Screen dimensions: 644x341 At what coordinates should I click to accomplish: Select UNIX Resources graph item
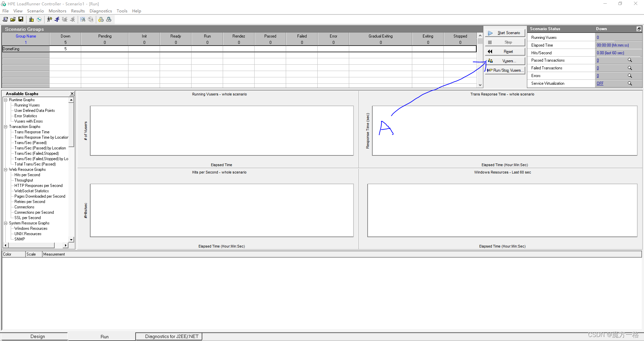28,234
